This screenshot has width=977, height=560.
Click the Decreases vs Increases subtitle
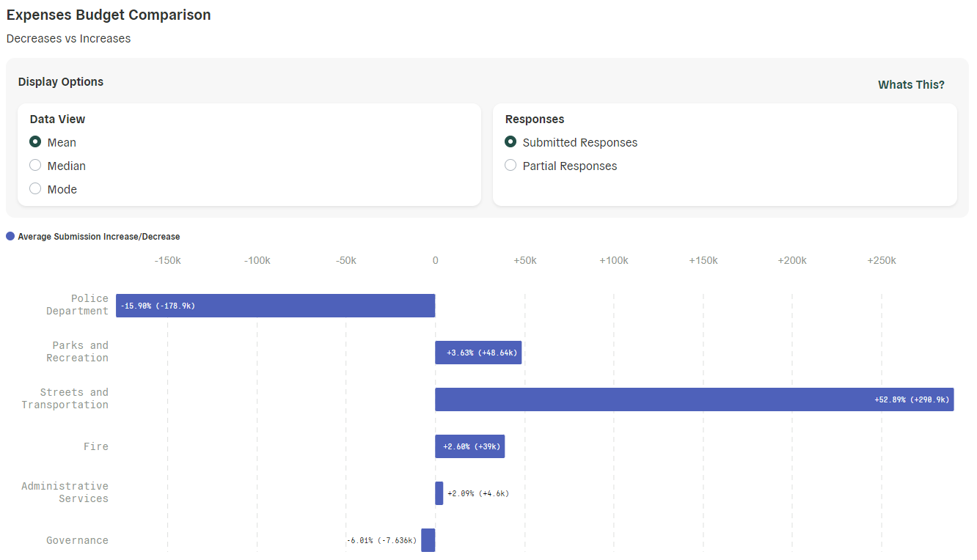[68, 39]
